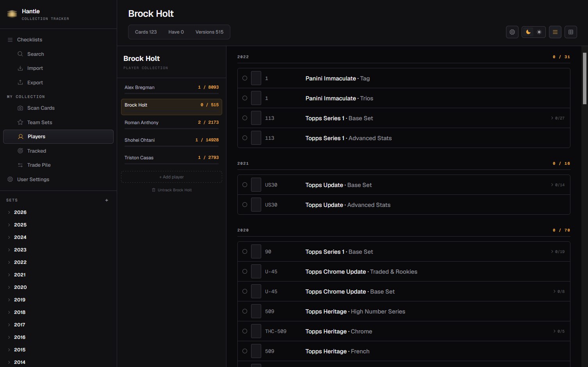Click the Players person icon

coord(21,137)
